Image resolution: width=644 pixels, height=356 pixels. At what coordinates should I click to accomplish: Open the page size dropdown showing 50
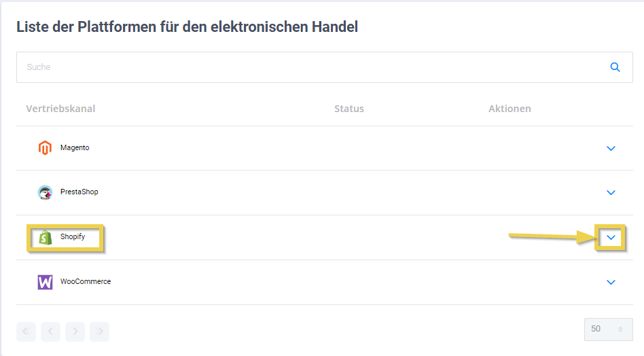pyautogui.click(x=608, y=329)
